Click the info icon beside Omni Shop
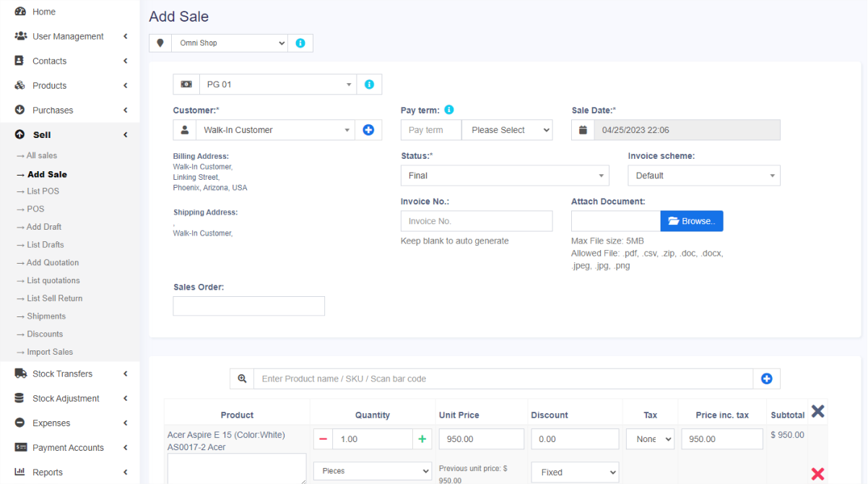Image resolution: width=868 pixels, height=484 pixels. (300, 43)
